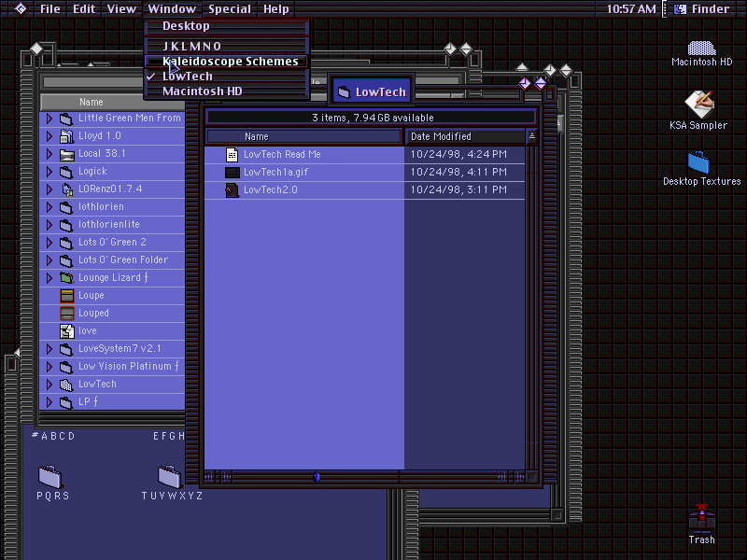Image resolution: width=747 pixels, height=560 pixels.
Task: Click the 3 items, 7.94 GB available status
Action: [373, 119]
